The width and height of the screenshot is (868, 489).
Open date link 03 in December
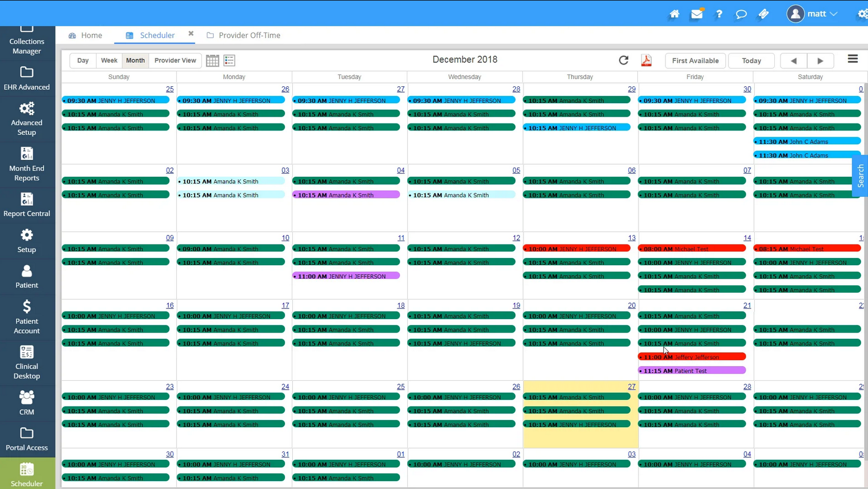[x=286, y=170]
